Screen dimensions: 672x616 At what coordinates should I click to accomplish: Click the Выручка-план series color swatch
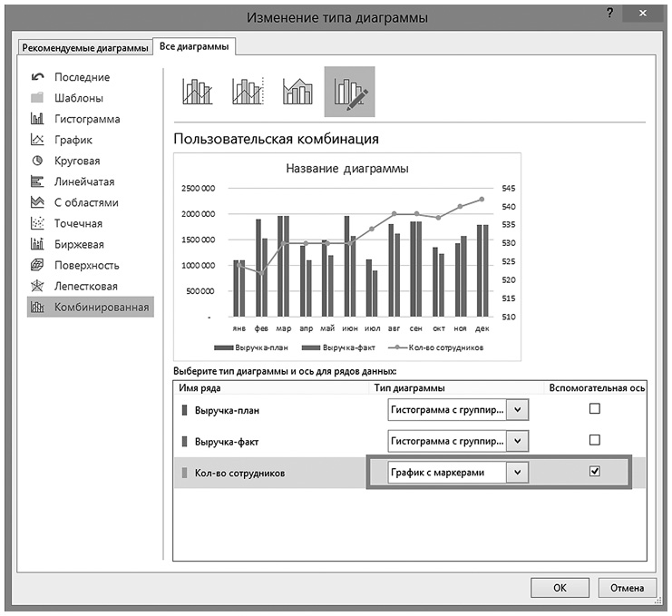coord(184,410)
